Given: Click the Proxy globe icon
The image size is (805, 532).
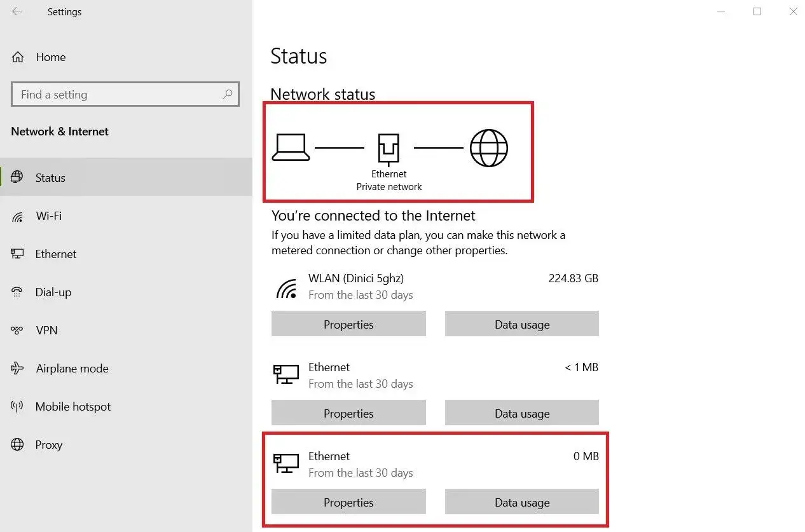Looking at the screenshot, I should [x=17, y=444].
